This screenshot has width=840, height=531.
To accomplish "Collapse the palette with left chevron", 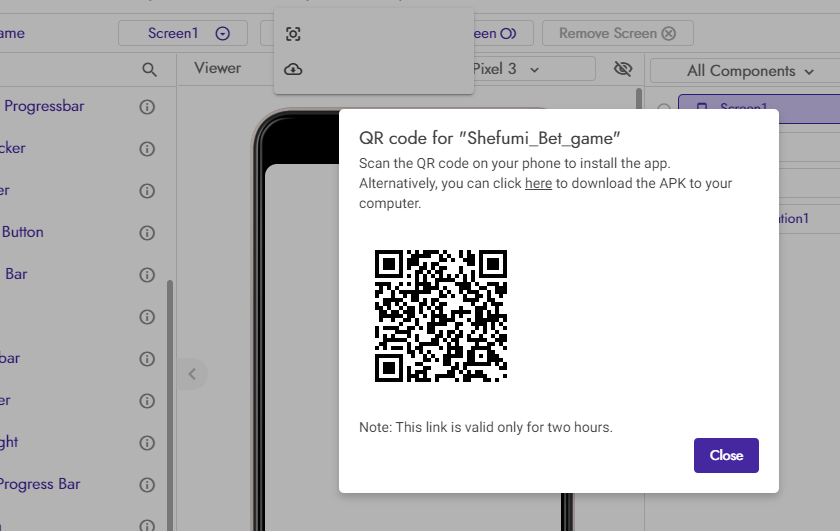I will pos(192,374).
